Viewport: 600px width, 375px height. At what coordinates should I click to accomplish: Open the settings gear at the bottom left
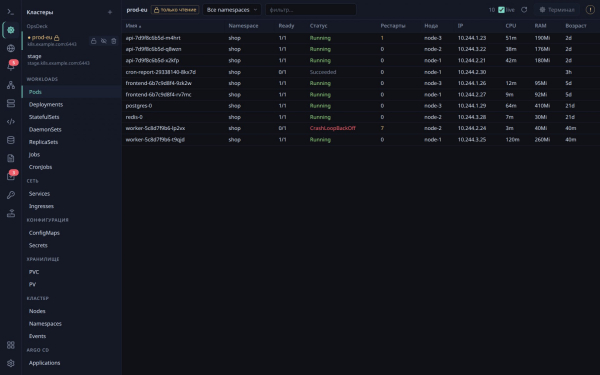pyautogui.click(x=11, y=363)
